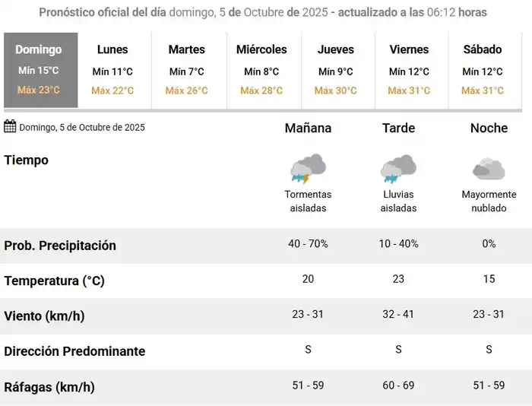This screenshot has width=532, height=406.
Task: Click the Ráfagas (km/h) row label
Action: [49, 387]
